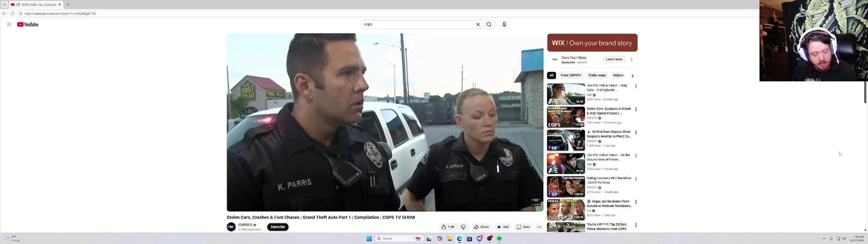The image size is (868, 244).
Task: Open the tab search dropdown arrow
Action: [4, 4]
